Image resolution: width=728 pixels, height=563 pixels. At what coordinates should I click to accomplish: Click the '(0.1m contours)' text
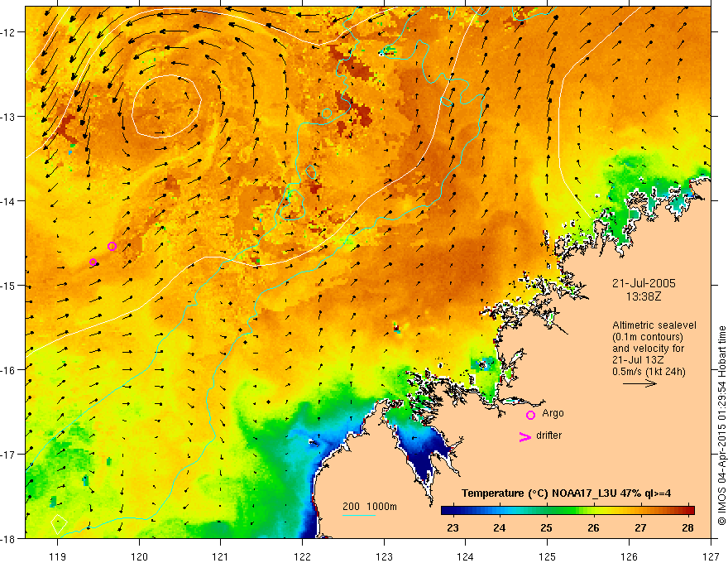click(648, 337)
